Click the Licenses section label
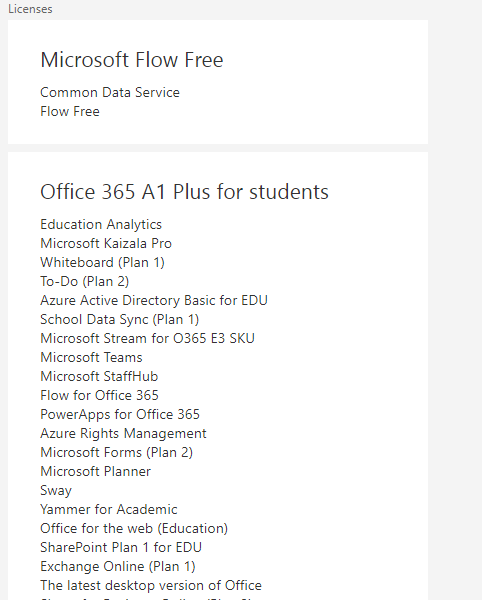The height and width of the screenshot is (600, 482). click(x=30, y=9)
